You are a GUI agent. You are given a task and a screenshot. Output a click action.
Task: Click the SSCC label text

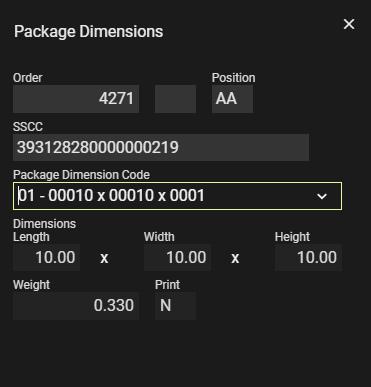coord(28,127)
